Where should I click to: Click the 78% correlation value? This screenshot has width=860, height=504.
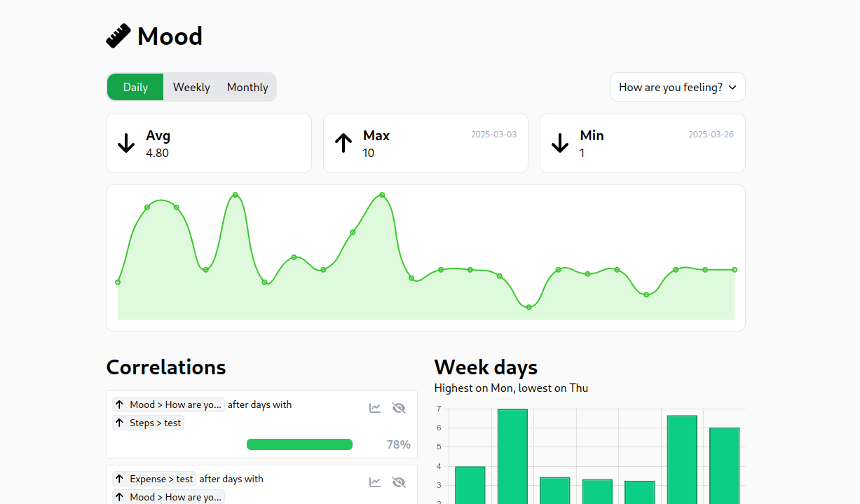coord(399,444)
